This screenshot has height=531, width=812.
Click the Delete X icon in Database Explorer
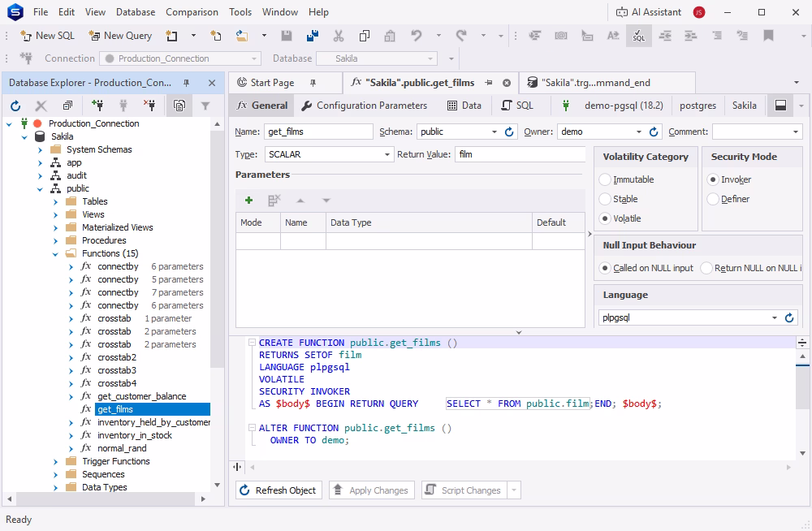coord(41,106)
